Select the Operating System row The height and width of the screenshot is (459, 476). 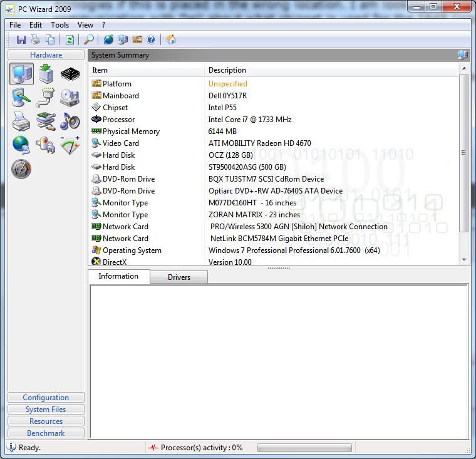(x=273, y=250)
